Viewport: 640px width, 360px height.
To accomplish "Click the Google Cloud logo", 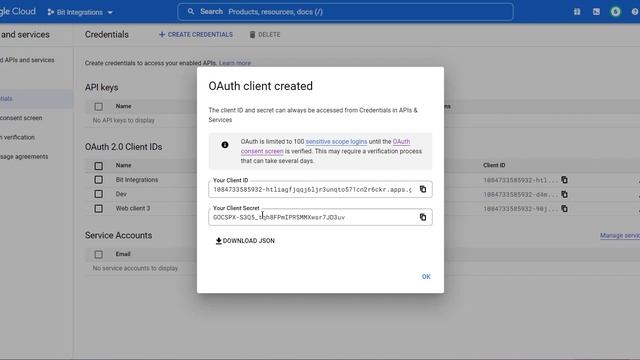I will click(18, 11).
